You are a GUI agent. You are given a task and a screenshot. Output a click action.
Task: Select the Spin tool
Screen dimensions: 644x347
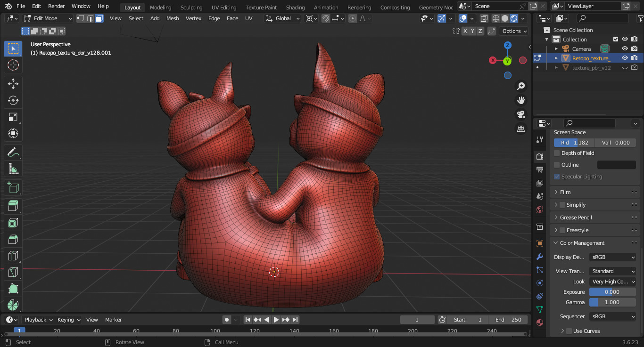click(x=13, y=305)
